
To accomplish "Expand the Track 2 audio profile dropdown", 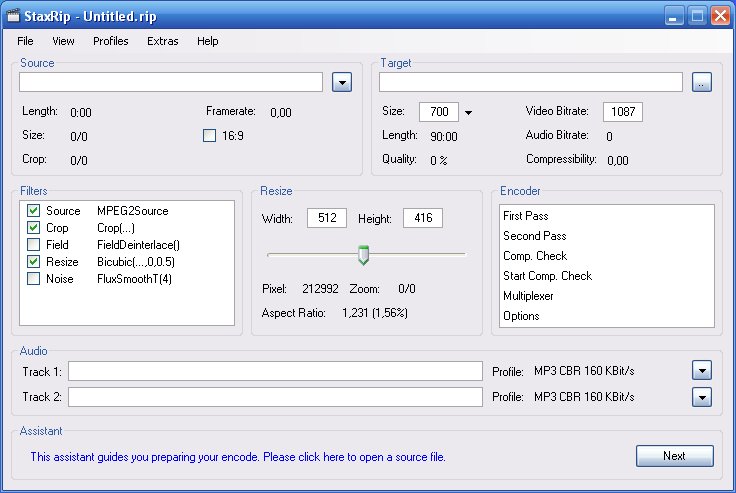I will click(702, 397).
